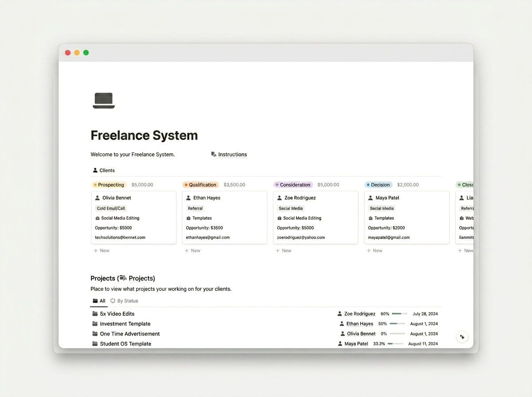
Task: Click folder icon beside Student OS Template
Action: [x=95, y=344]
